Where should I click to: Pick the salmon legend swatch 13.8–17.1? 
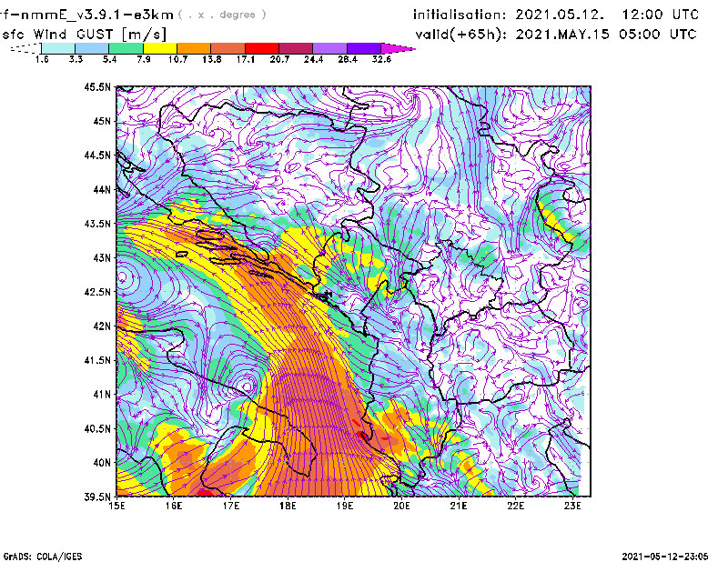pos(228,48)
